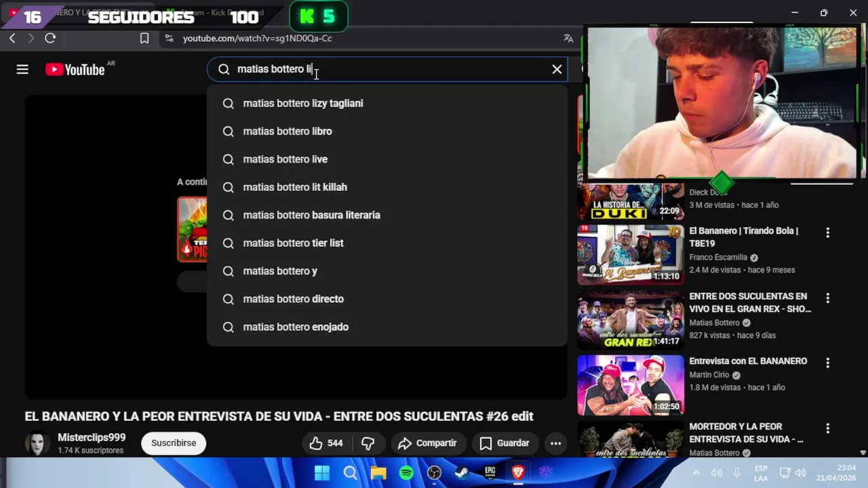Image resolution: width=868 pixels, height=488 pixels.
Task: Open the Misterclips999 channel name
Action: pyautogui.click(x=92, y=438)
